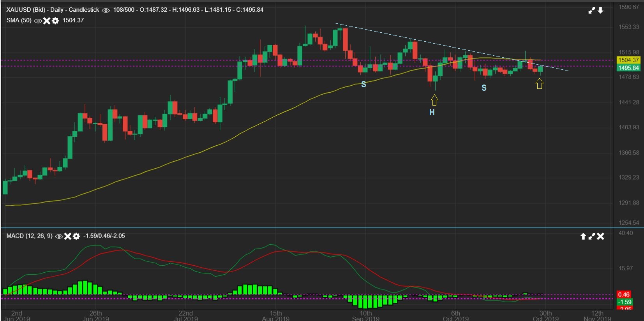Click the SMA readout value 1504.37 beside the gear
644x321 pixels.
pyautogui.click(x=73, y=20)
